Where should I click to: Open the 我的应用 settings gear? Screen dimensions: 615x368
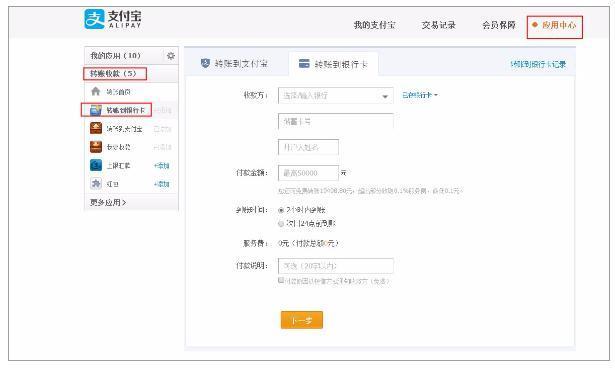(x=171, y=56)
